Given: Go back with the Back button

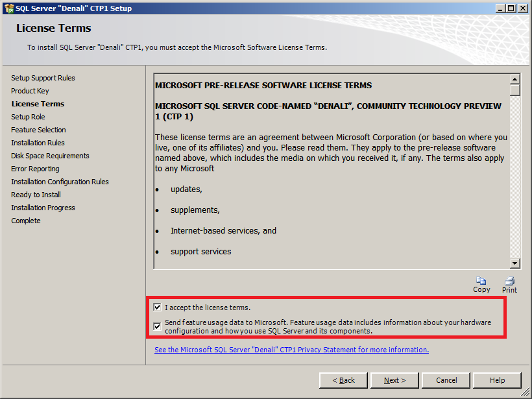Looking at the screenshot, I should click(x=343, y=380).
